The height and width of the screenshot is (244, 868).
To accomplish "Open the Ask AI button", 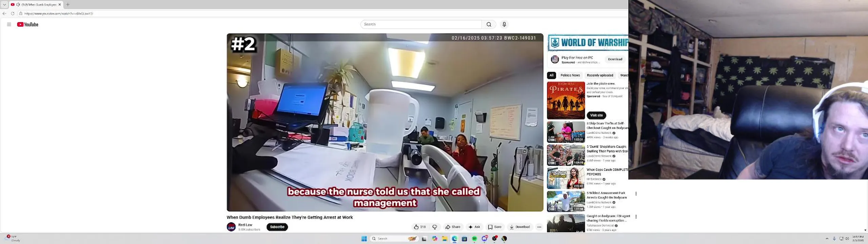I will (474, 227).
